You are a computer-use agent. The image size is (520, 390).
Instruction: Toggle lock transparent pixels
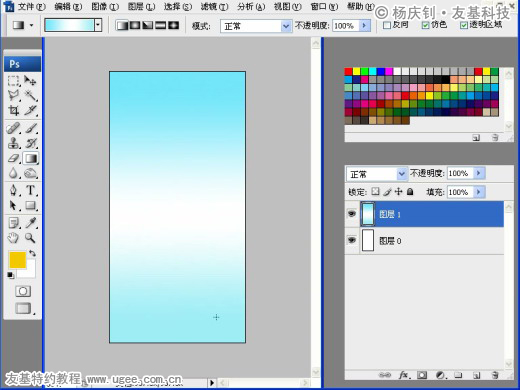click(x=375, y=191)
